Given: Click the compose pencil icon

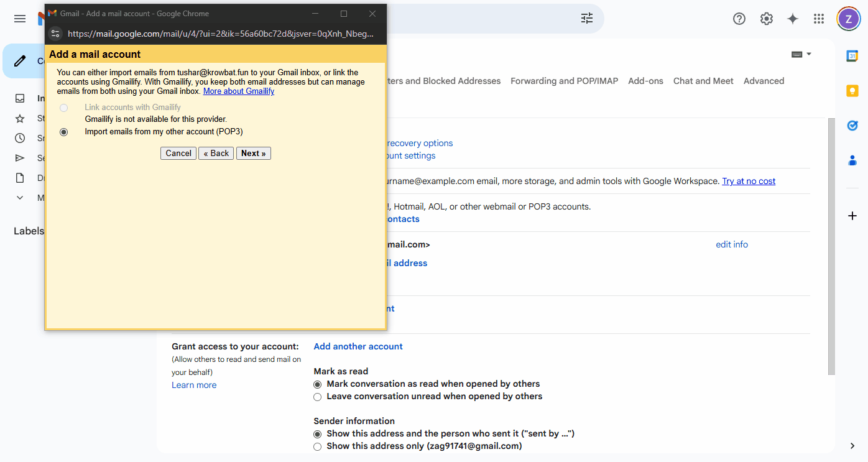Looking at the screenshot, I should point(21,61).
